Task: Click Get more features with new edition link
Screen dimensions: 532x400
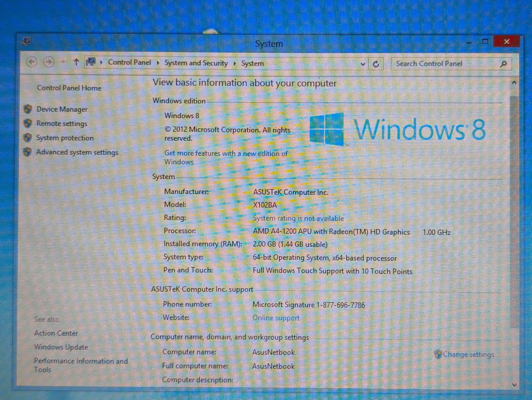Action: (226, 157)
